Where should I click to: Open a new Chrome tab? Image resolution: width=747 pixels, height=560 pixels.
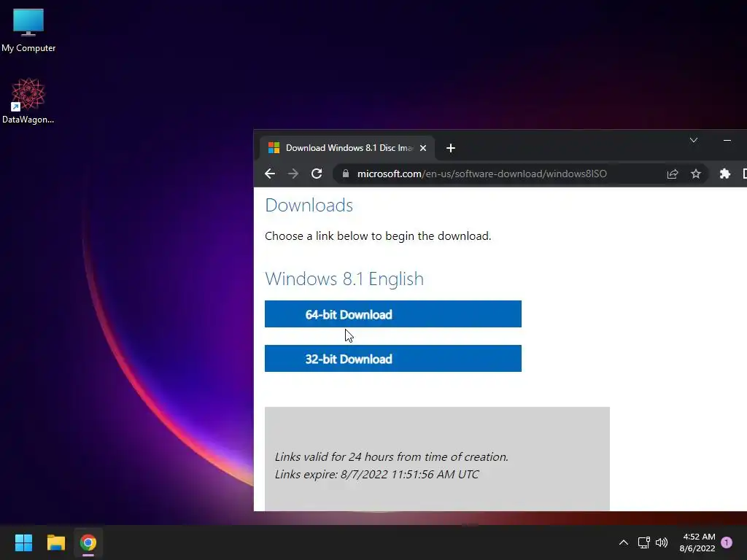[451, 148]
